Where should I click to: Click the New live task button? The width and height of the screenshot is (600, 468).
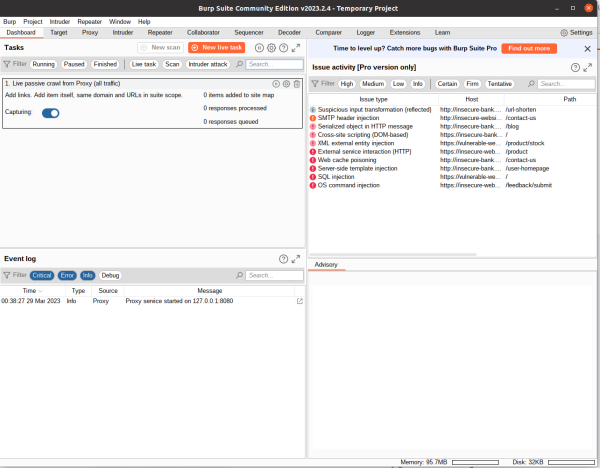click(217, 47)
